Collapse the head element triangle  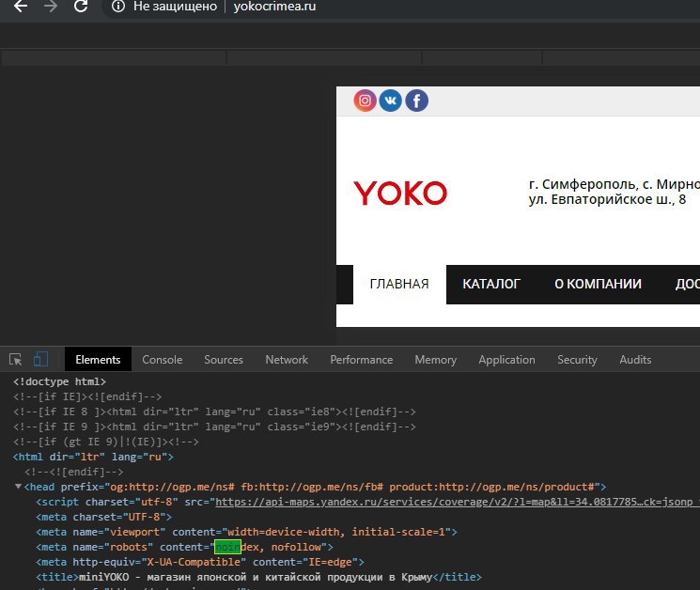(18, 487)
